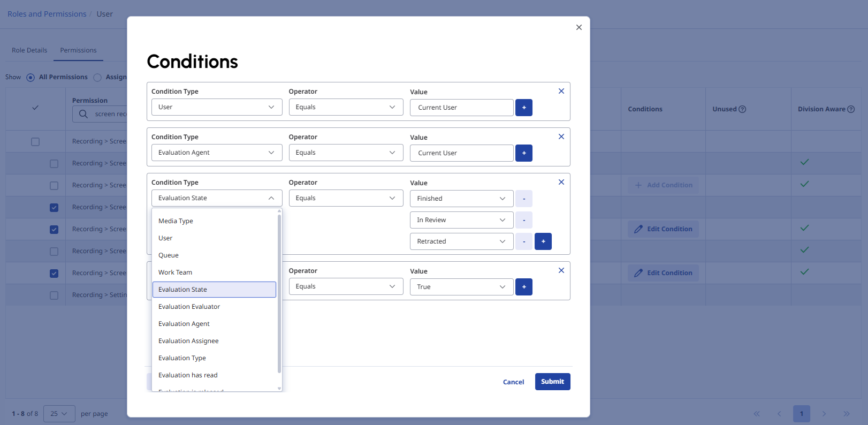Delete the Evaluation Agent condition row
The height and width of the screenshot is (425, 868).
click(561, 136)
